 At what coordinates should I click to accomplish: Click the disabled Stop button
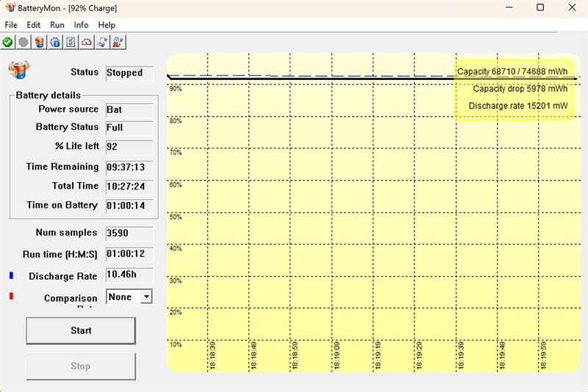coord(81,366)
